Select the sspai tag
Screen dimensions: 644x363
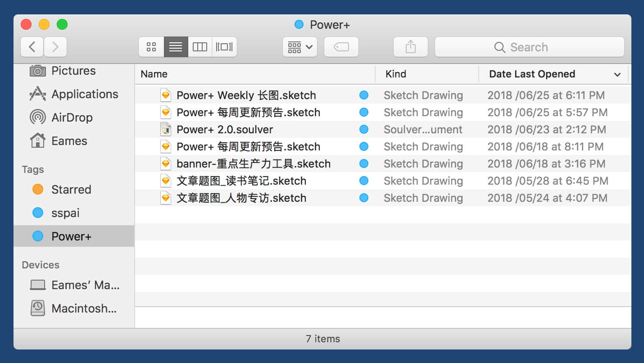pyautogui.click(x=65, y=213)
